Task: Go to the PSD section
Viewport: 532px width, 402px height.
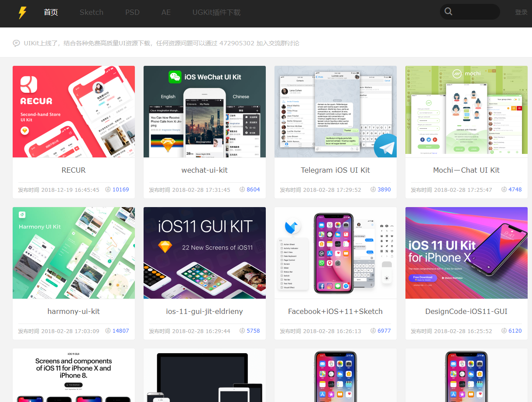Action: coord(132,12)
